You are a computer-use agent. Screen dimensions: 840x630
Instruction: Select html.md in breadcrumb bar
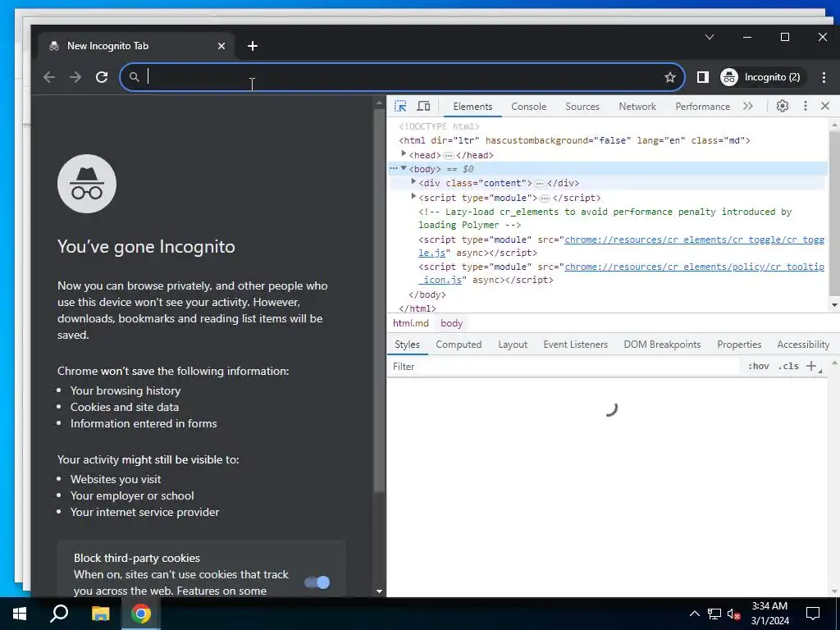click(x=411, y=323)
